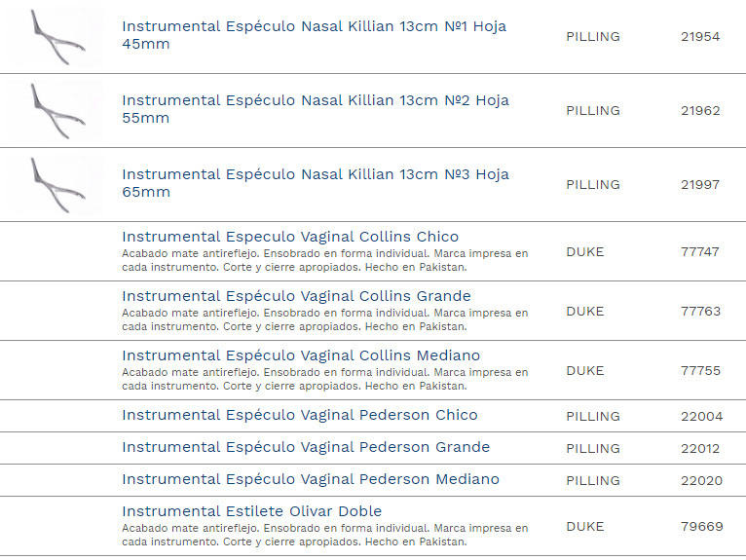Open Espéculo Vaginal Pederson Chico product
746x560 pixels.
point(300,415)
